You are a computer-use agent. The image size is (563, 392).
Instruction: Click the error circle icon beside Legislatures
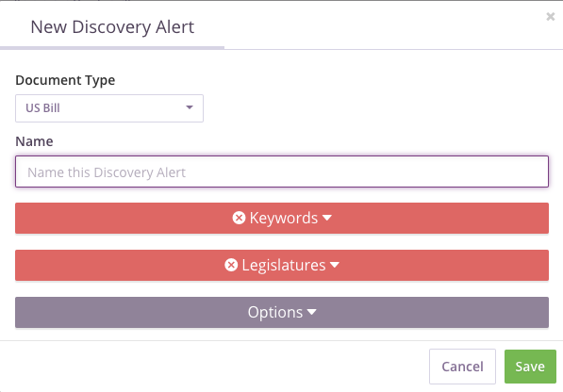231,265
